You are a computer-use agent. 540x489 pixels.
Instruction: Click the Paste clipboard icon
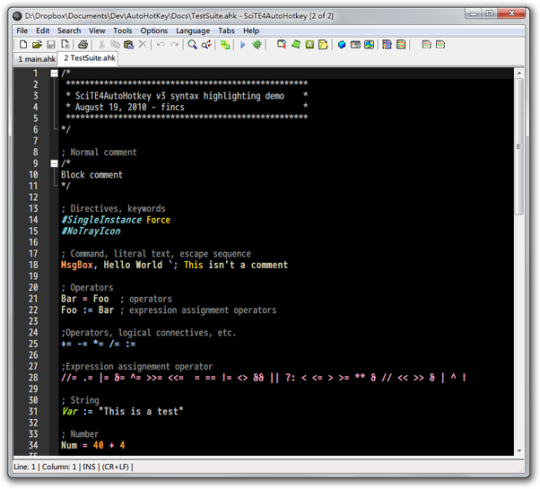point(129,44)
